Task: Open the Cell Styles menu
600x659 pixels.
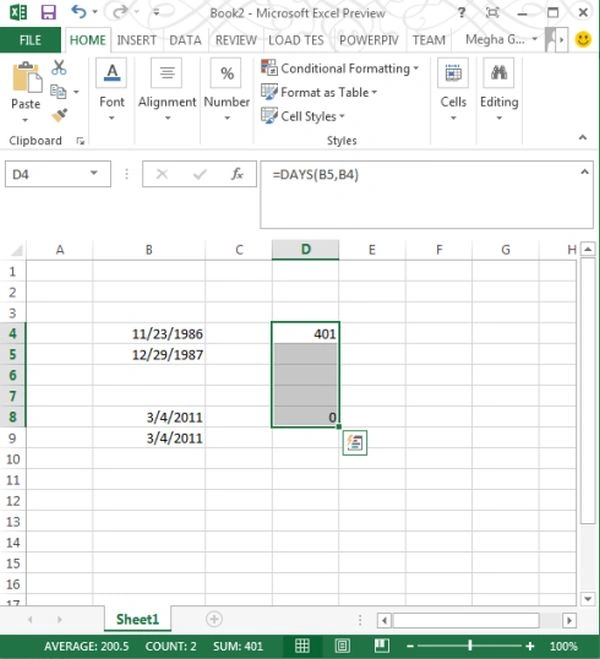Action: (303, 116)
